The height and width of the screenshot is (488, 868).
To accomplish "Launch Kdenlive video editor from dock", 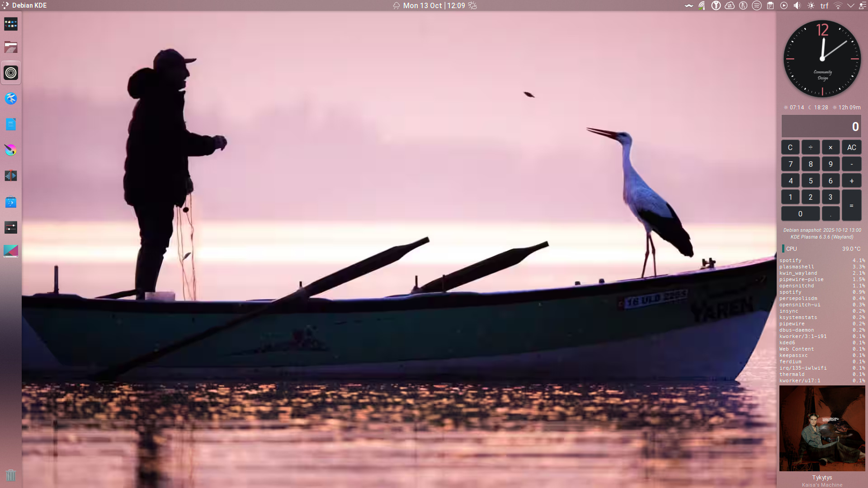I will click(11, 176).
